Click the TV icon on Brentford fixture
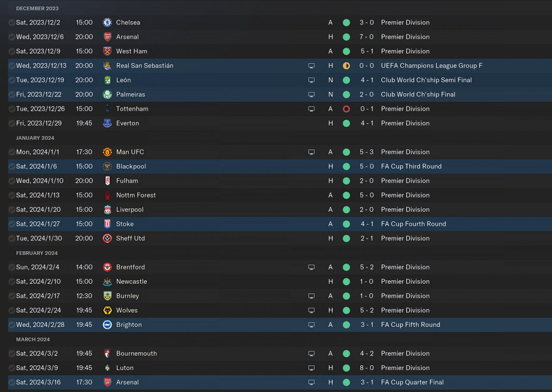This screenshot has height=392, width=552. 311,267
